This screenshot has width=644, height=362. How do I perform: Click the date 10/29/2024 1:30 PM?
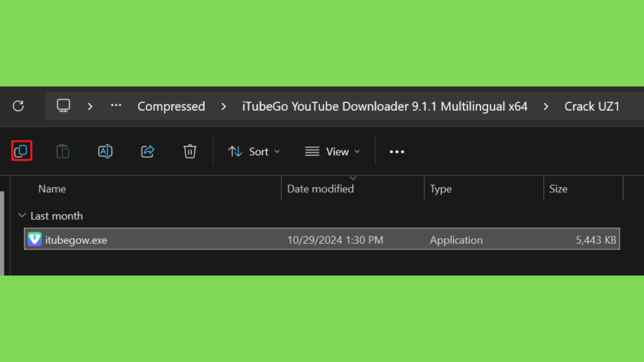coord(335,240)
